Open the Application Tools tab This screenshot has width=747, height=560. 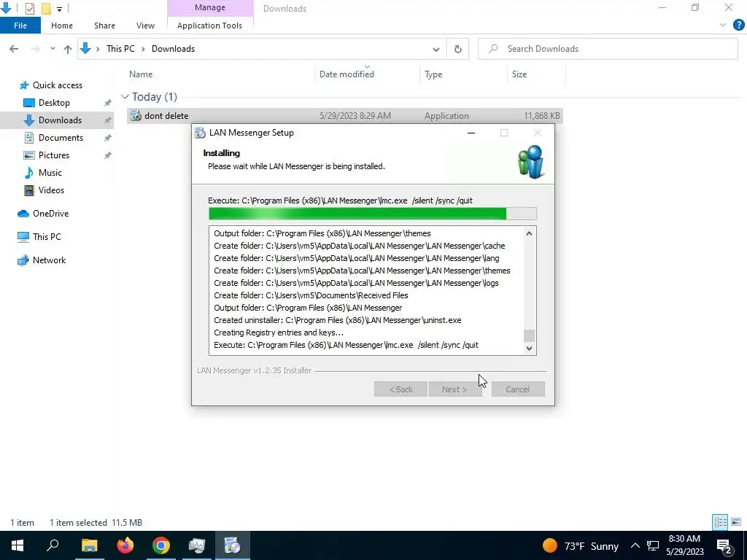(x=209, y=26)
